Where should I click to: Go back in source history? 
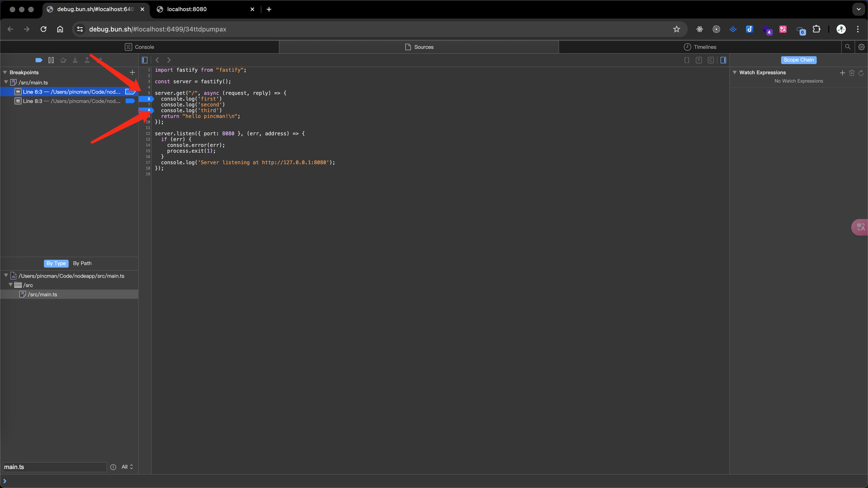point(157,60)
